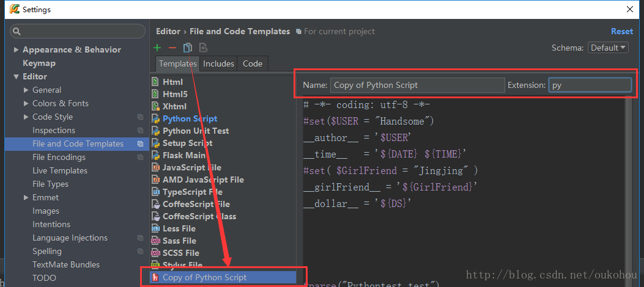Click the search magnifier icon

[x=17, y=31]
